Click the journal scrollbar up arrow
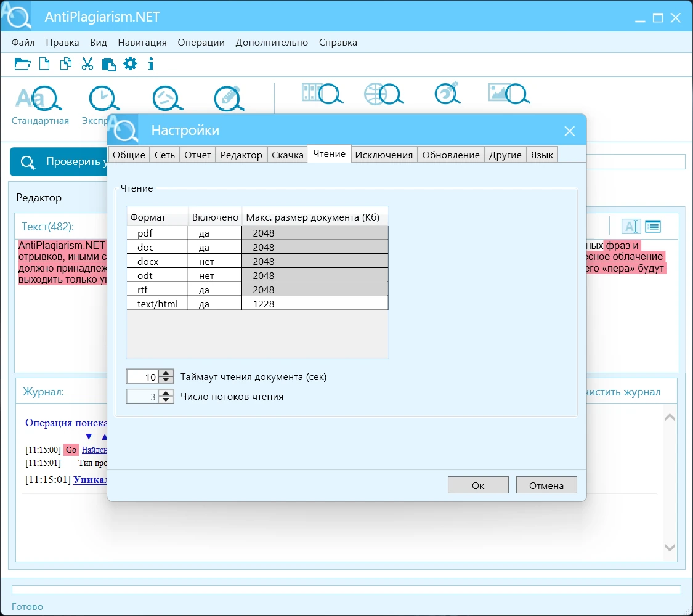The image size is (693, 616). click(x=669, y=417)
